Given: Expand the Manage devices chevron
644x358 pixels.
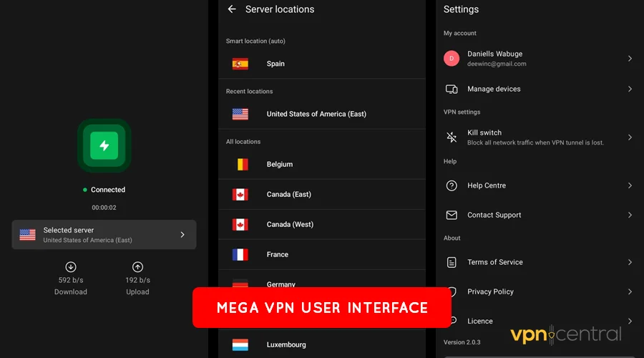Looking at the screenshot, I should pos(630,89).
